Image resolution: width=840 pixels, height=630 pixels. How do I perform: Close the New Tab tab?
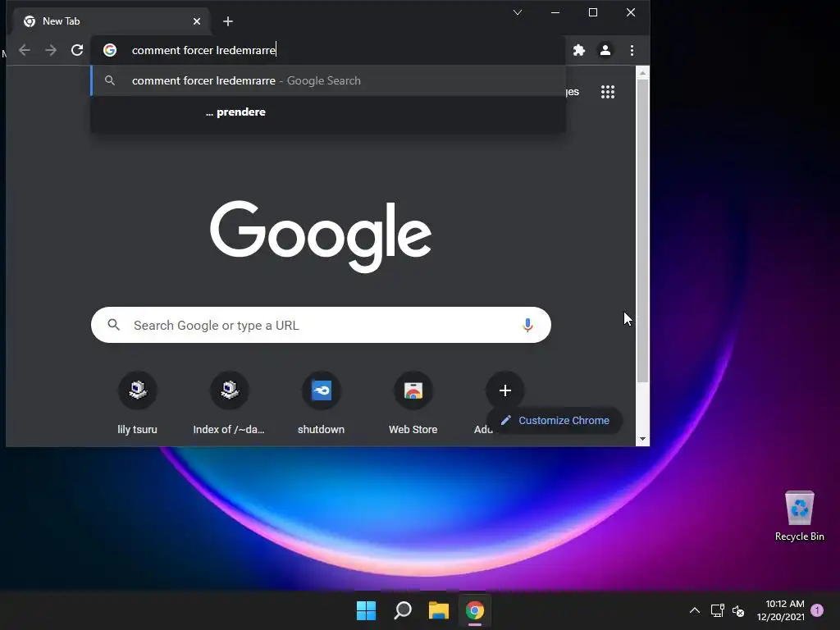click(x=197, y=21)
